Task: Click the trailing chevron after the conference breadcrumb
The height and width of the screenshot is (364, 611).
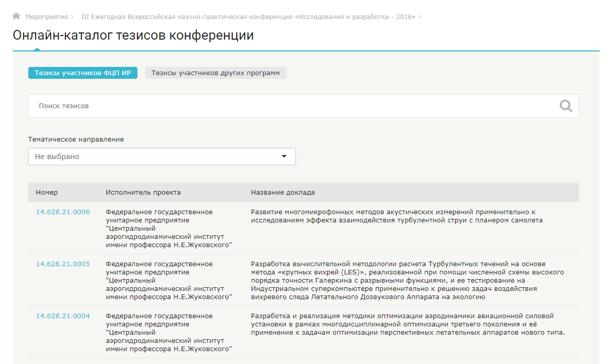Action: pyautogui.click(x=420, y=17)
